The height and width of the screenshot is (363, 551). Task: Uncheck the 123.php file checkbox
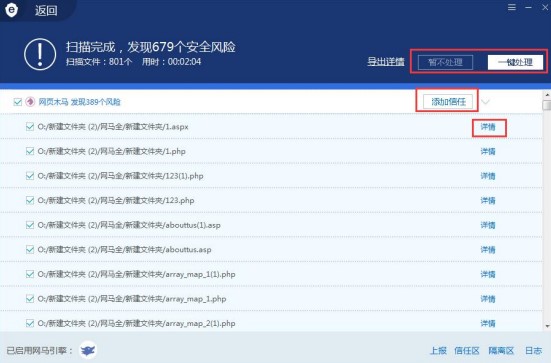30,200
